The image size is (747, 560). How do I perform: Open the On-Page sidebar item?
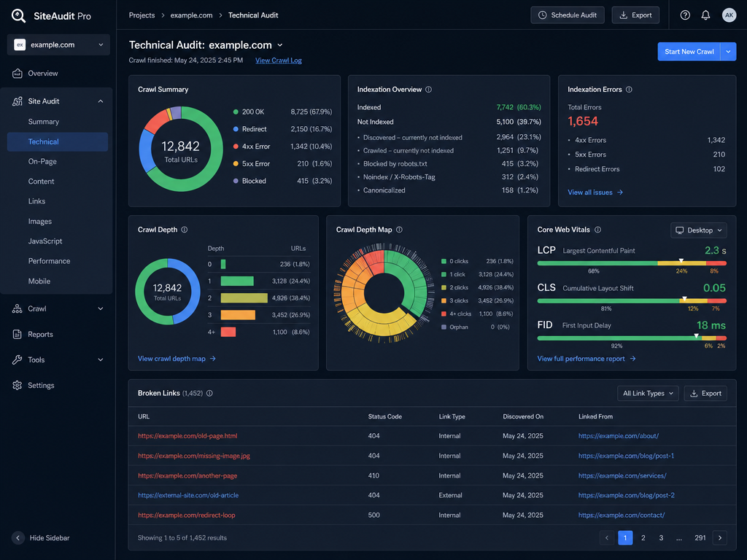click(42, 161)
